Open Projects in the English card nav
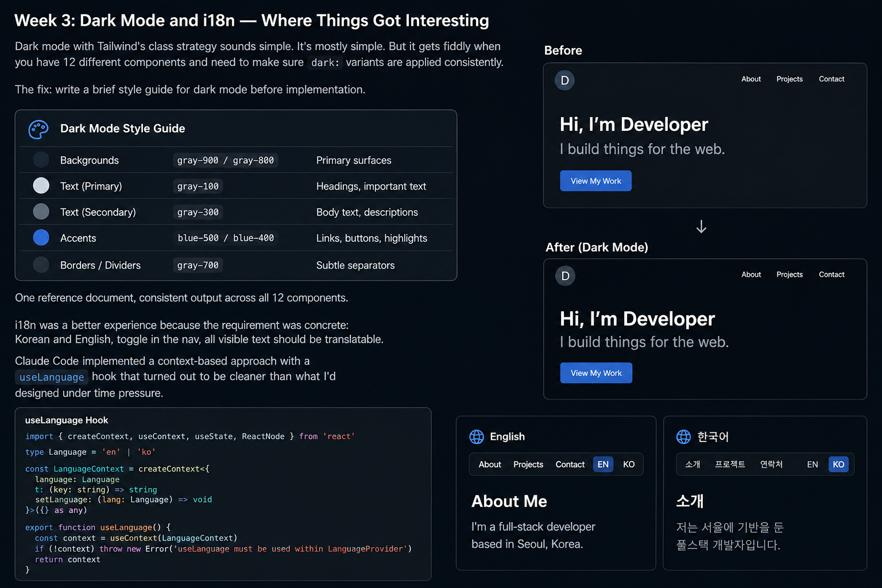This screenshot has height=588, width=882. 528,465
